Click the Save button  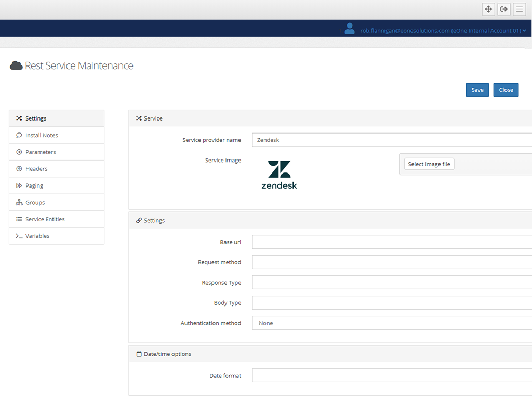pos(477,89)
